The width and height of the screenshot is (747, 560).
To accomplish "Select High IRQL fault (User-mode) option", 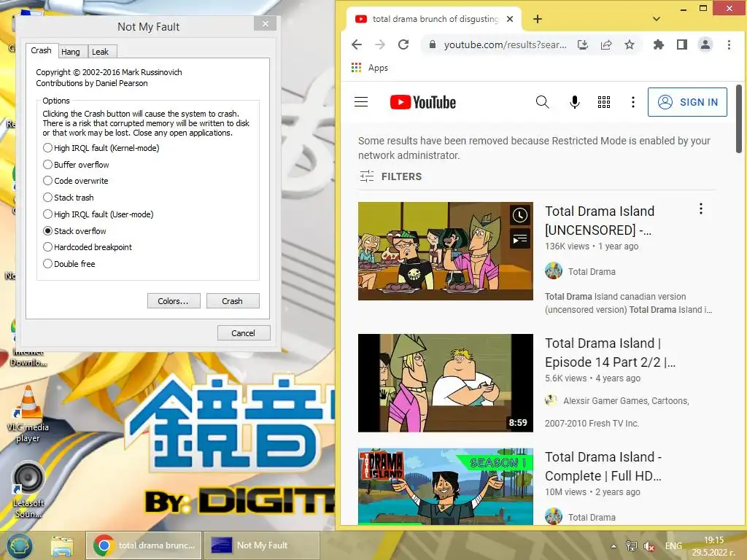I will pyautogui.click(x=98, y=214).
